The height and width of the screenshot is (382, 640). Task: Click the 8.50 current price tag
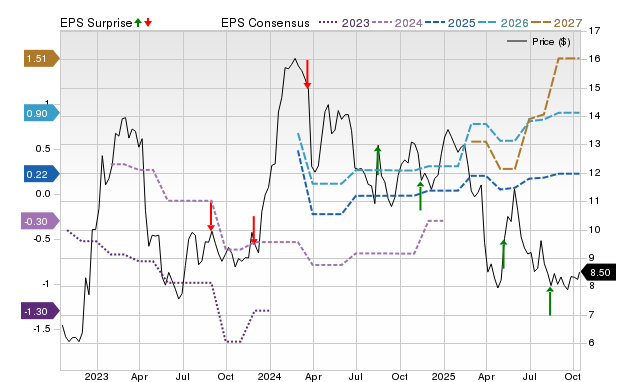coord(598,273)
